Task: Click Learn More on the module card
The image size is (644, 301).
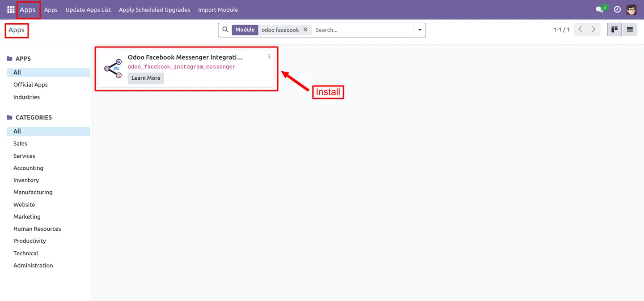Action: pyautogui.click(x=146, y=78)
